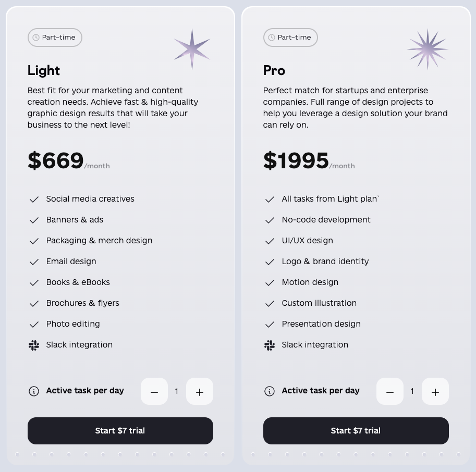Click the Slack icon in Pro plan
476x472 pixels.
pyautogui.click(x=270, y=345)
